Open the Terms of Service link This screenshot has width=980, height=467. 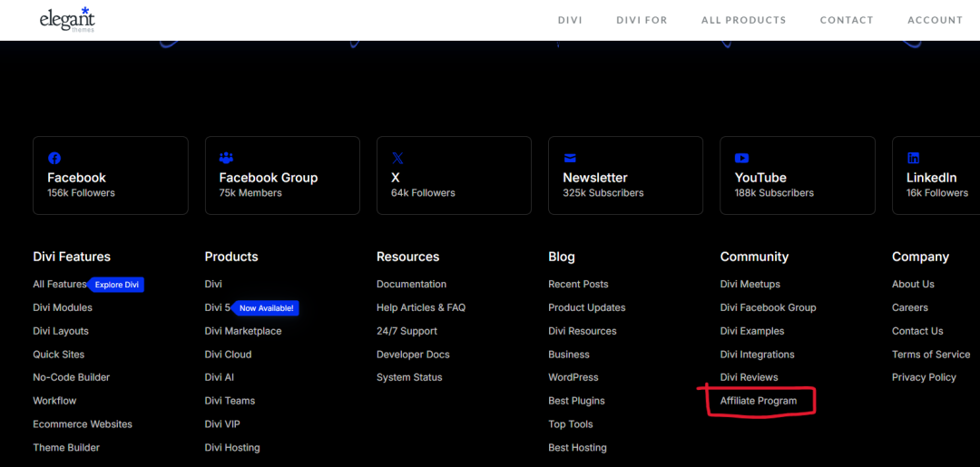[x=931, y=355]
